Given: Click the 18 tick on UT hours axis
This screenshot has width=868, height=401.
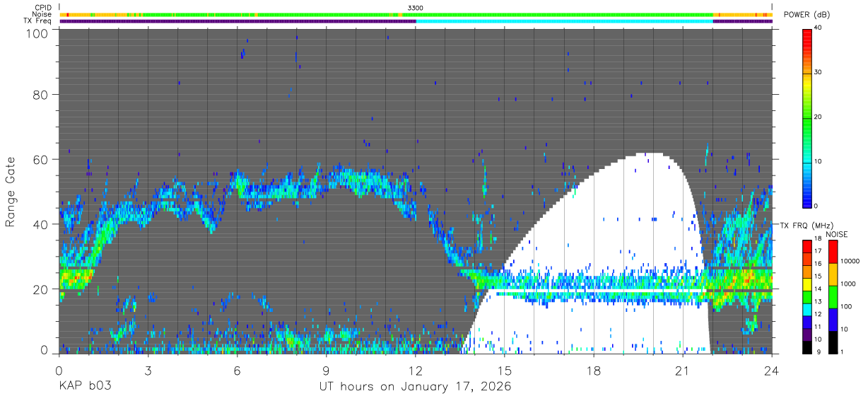Looking at the screenshot, I should [594, 370].
